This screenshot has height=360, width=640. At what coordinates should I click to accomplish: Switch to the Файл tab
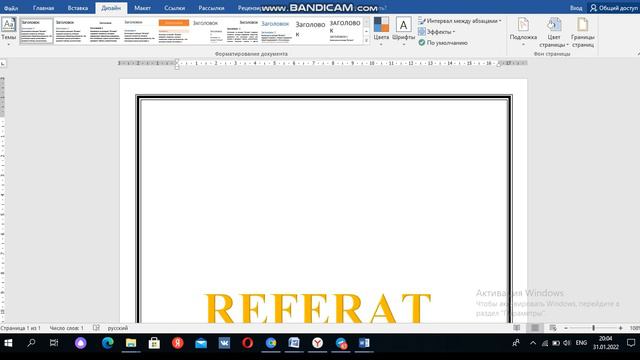tap(11, 8)
